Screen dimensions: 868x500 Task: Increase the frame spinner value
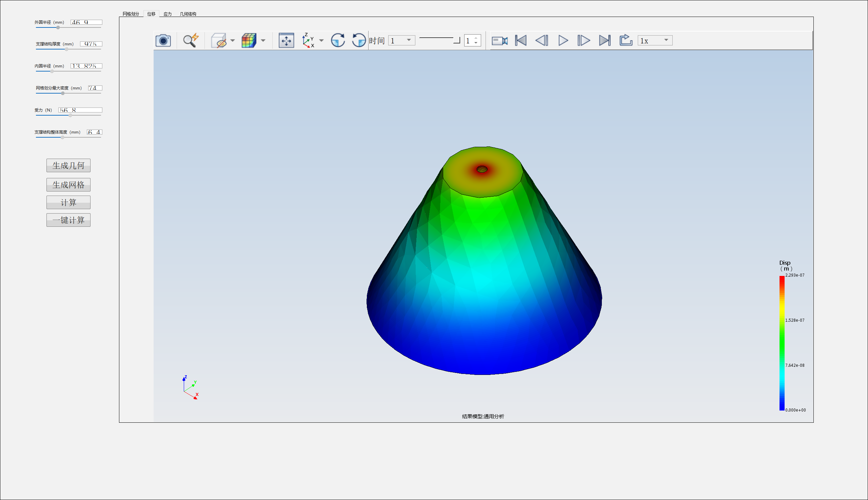click(476, 38)
